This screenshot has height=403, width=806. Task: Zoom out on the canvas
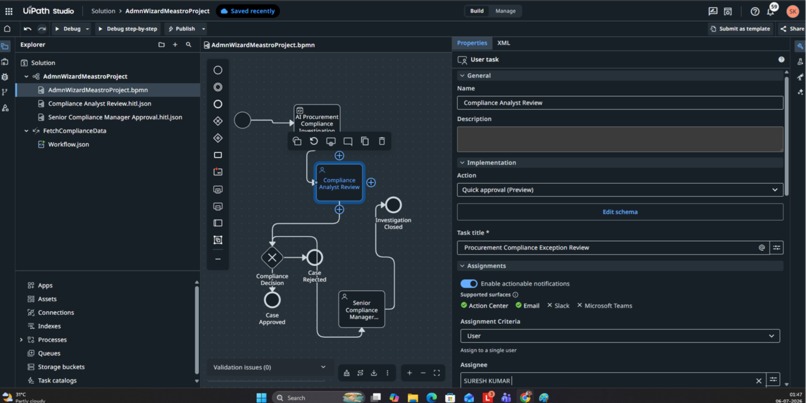coord(423,373)
